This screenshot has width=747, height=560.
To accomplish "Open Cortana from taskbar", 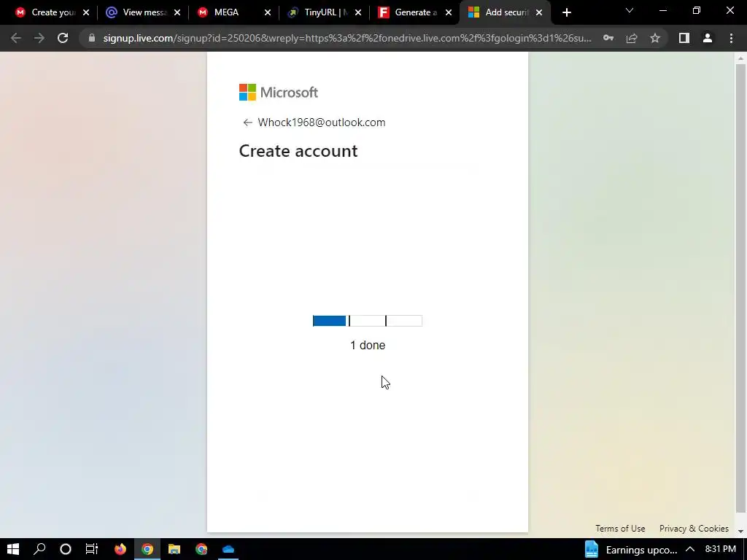I will pos(65,549).
